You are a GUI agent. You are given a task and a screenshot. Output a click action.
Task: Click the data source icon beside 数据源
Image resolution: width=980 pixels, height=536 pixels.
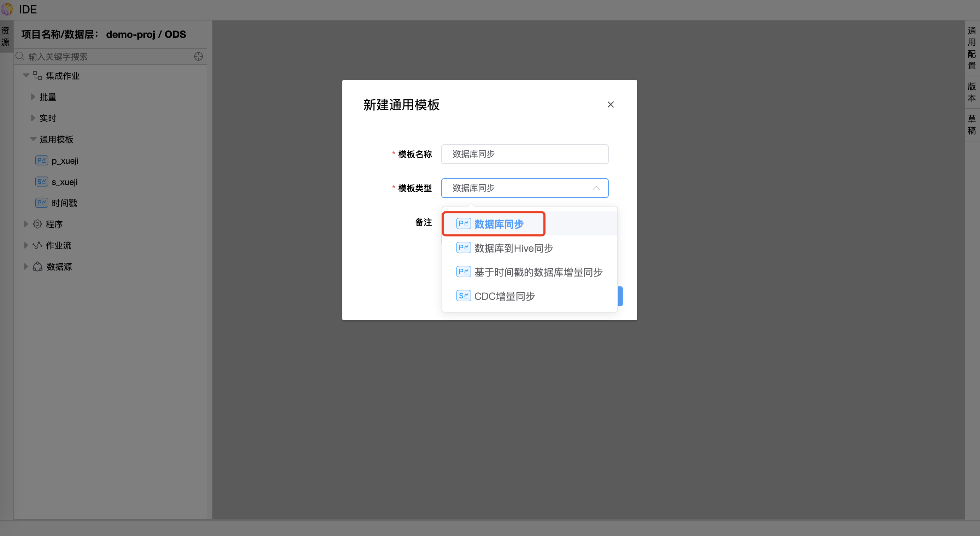tap(37, 267)
